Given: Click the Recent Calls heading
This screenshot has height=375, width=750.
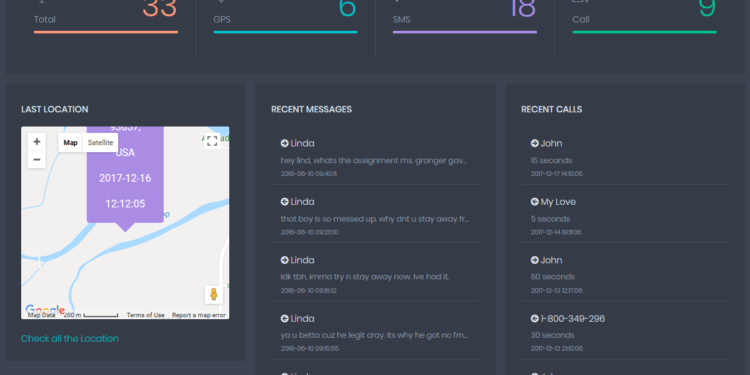Looking at the screenshot, I should tap(551, 110).
